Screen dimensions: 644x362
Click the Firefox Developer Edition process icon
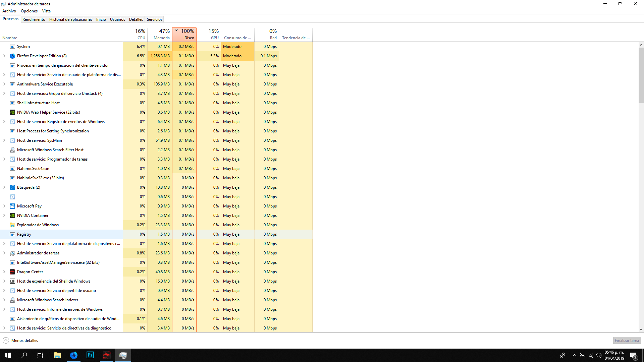click(x=12, y=56)
